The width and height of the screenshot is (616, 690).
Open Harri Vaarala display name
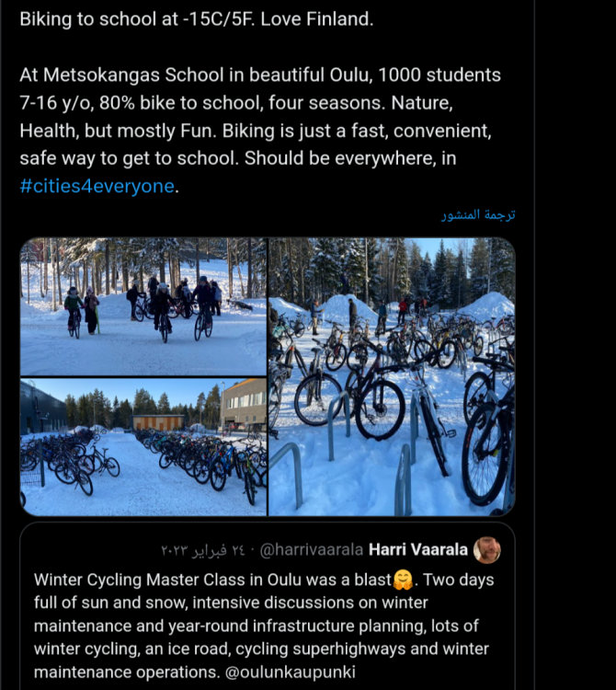coord(418,550)
